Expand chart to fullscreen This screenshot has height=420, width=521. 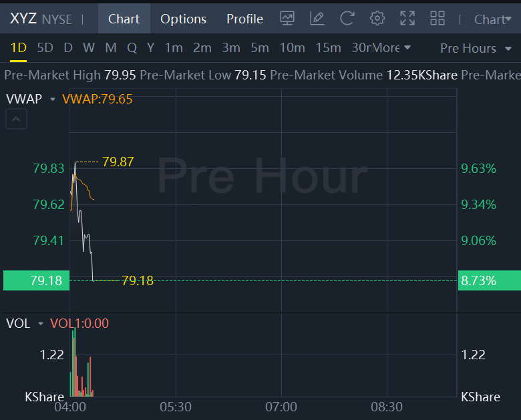(x=407, y=19)
